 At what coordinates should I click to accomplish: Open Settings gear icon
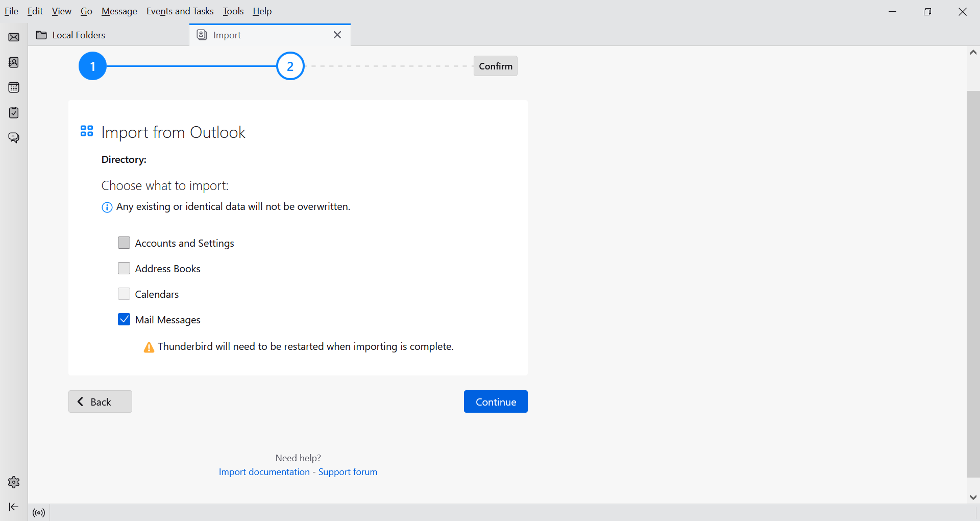tap(14, 482)
